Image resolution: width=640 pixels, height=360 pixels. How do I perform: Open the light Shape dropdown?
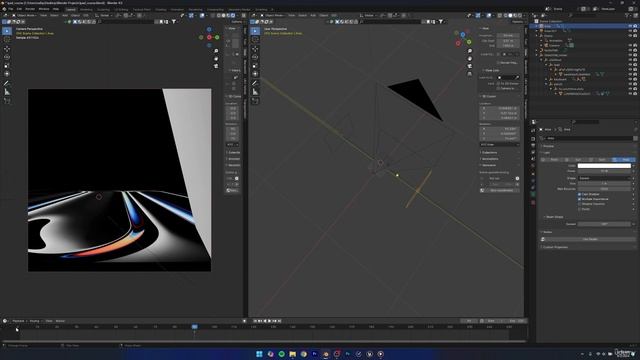pyautogui.click(x=604, y=178)
